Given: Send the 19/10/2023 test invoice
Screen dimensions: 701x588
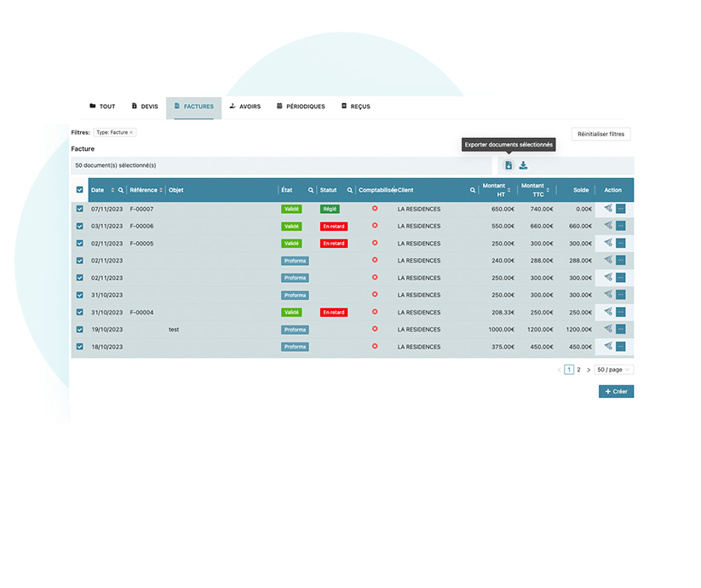Looking at the screenshot, I should [608, 328].
